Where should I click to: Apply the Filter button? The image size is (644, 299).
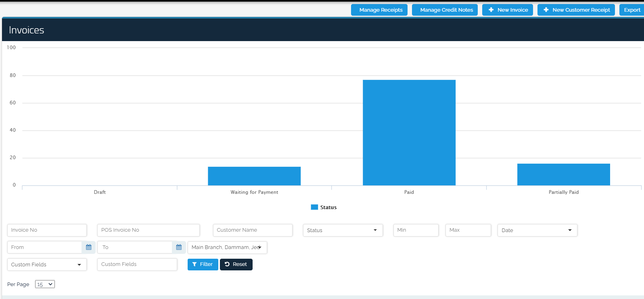tap(203, 264)
